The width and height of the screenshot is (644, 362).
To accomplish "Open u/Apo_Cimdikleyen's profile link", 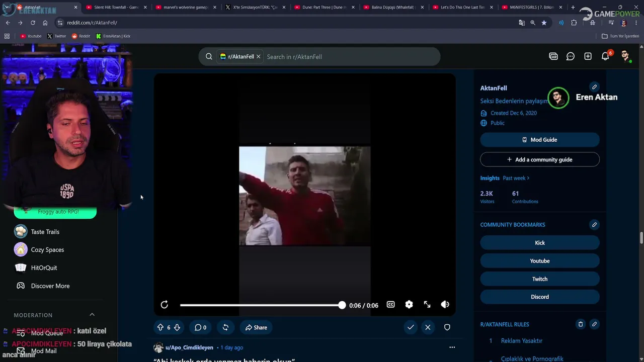I will pyautogui.click(x=189, y=347).
